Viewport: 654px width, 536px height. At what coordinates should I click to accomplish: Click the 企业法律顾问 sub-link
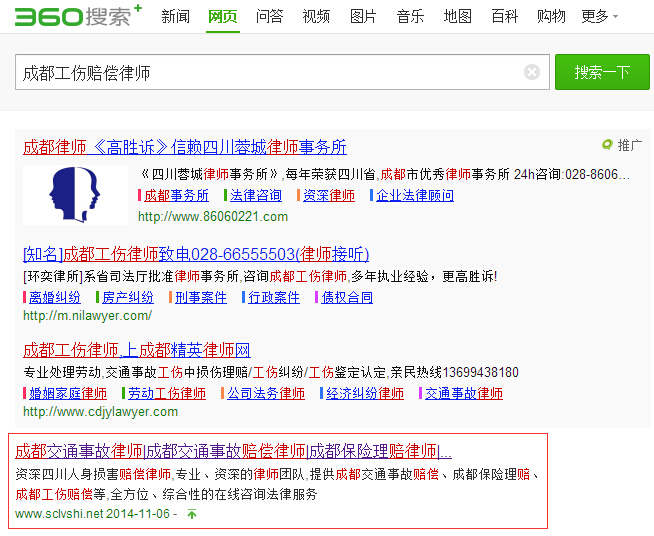pos(414,196)
